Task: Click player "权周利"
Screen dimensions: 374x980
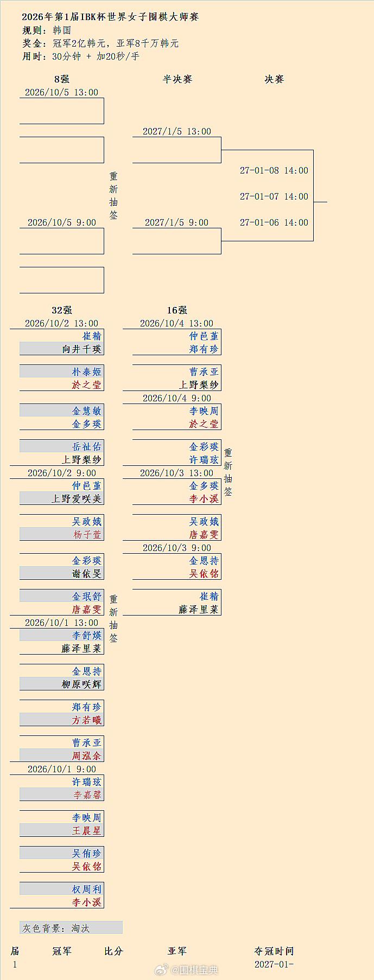Action: coord(87,889)
